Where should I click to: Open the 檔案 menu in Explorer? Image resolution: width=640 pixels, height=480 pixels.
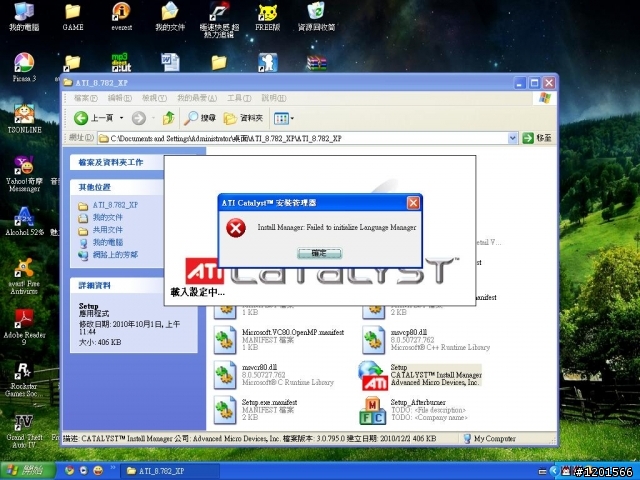86,98
